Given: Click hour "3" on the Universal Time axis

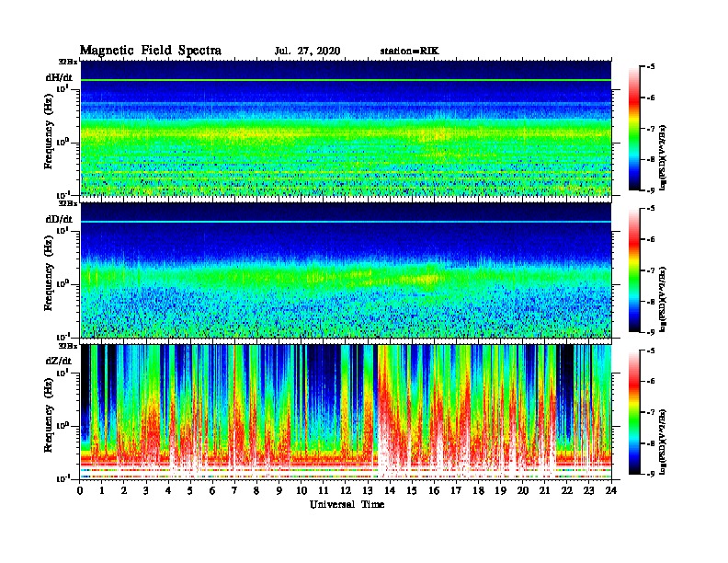Looking at the screenshot, I should tap(147, 491).
